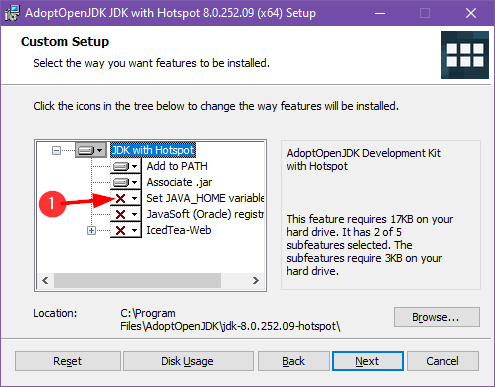This screenshot has height=387, width=495.
Task: Click red X icon for Set JAVA_HOME variable
Action: point(120,198)
